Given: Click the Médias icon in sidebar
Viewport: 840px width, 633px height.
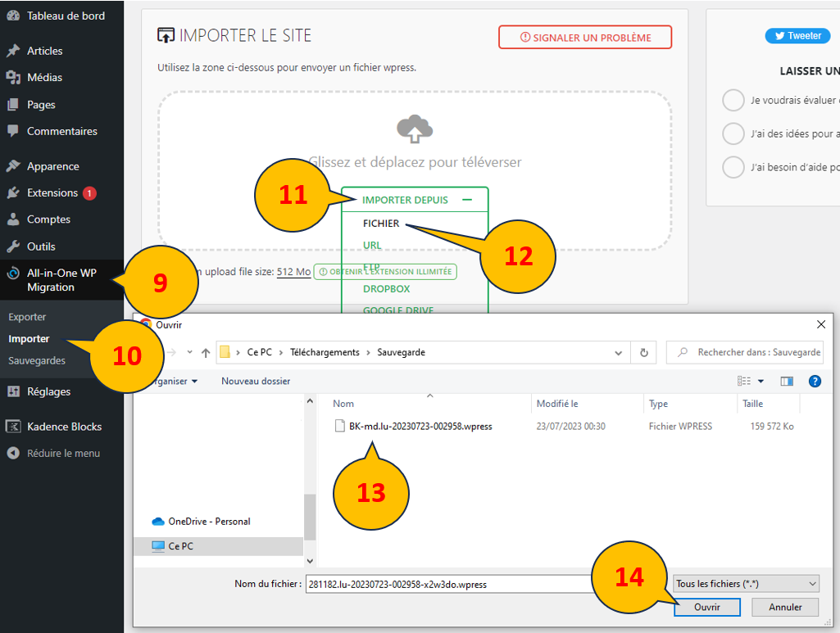Looking at the screenshot, I should 13,78.
